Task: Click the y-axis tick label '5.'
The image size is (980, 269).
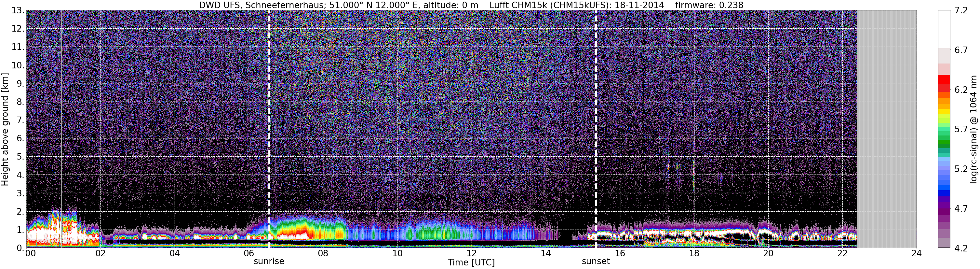Action: tap(20, 157)
